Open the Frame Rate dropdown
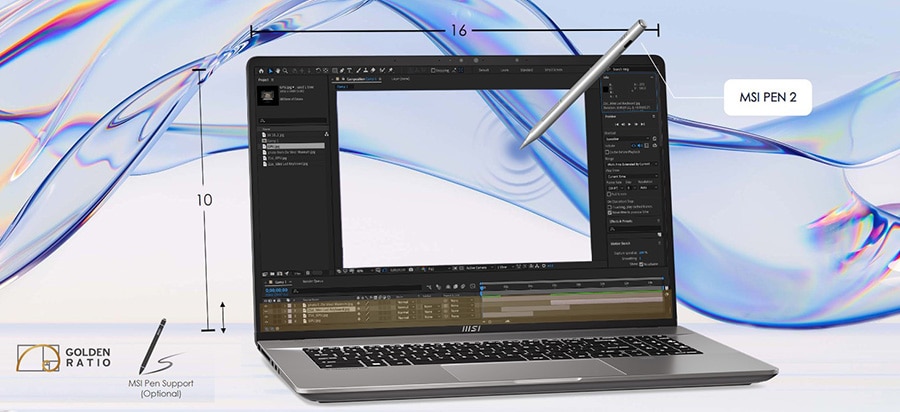This screenshot has width=900, height=412. [615, 188]
